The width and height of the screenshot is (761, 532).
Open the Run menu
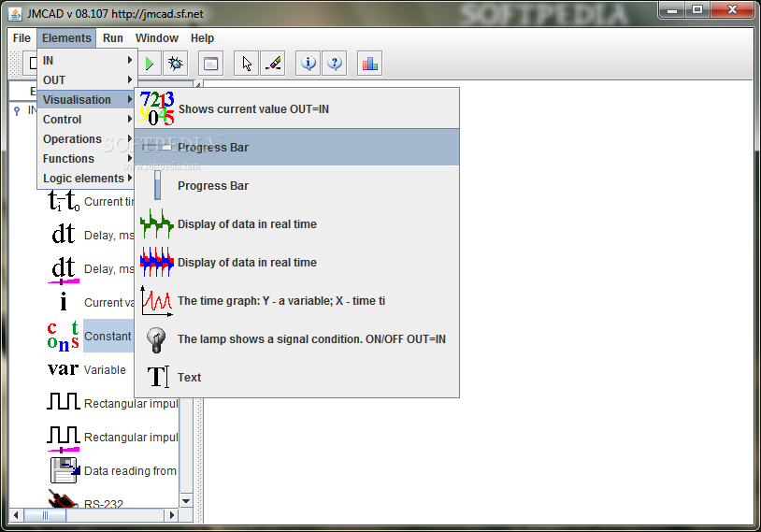pos(112,37)
